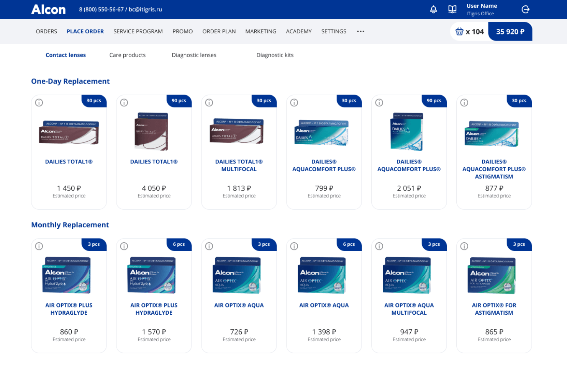The height and width of the screenshot is (392, 567).
Task: Click 90 pcs badge on DAILIES TOTAL1
Action: (179, 101)
